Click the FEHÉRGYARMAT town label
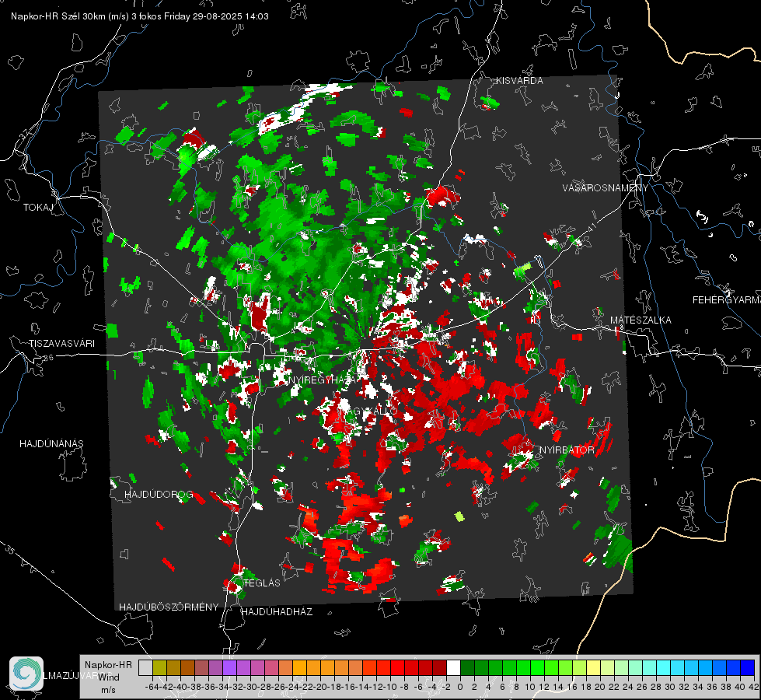 point(726,300)
